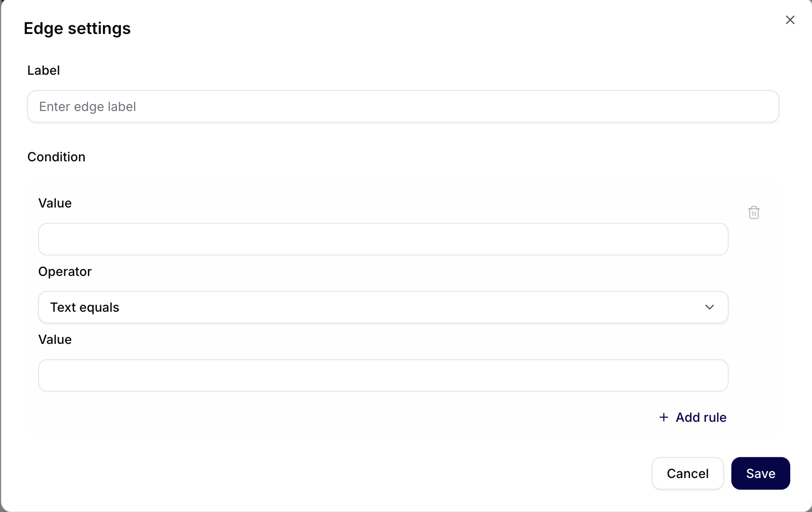
Task: Click the Value input above Operator
Action: 383,239
